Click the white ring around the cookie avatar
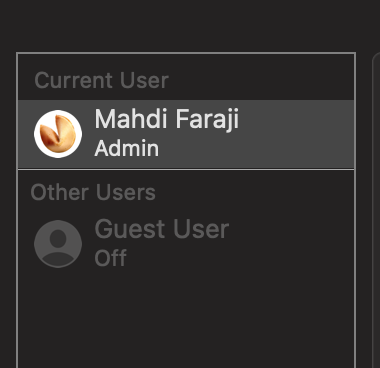The width and height of the screenshot is (380, 368). tap(58, 112)
